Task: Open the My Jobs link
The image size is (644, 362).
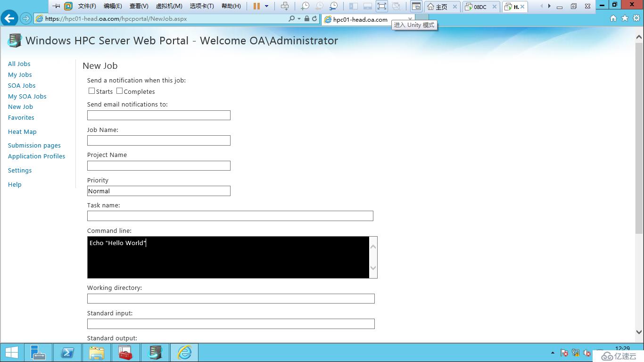Action: click(20, 74)
